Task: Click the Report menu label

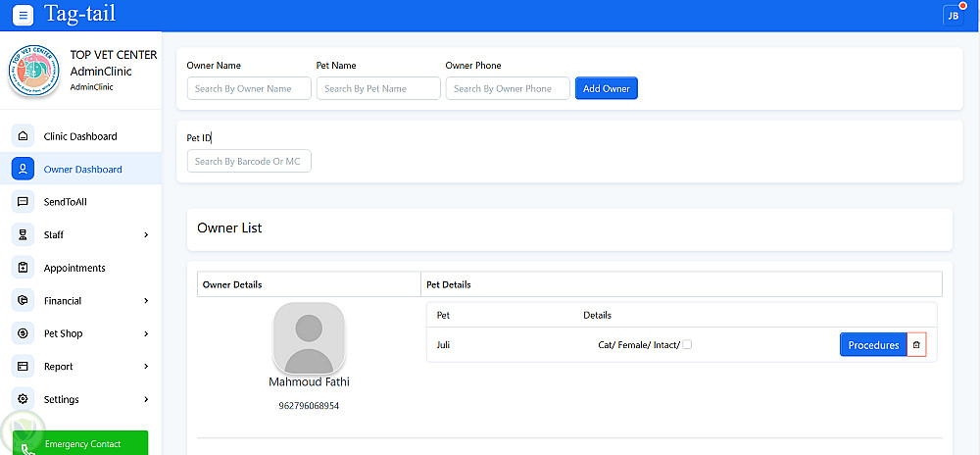Action: pos(58,366)
